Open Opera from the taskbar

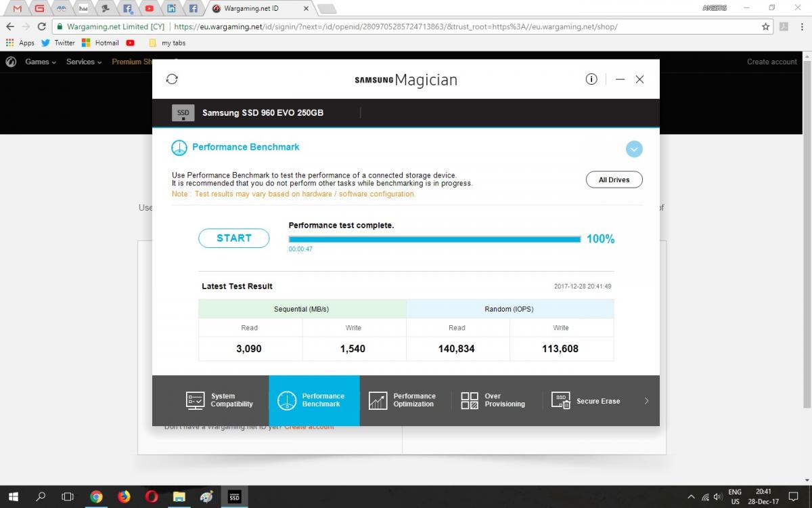pyautogui.click(x=152, y=496)
